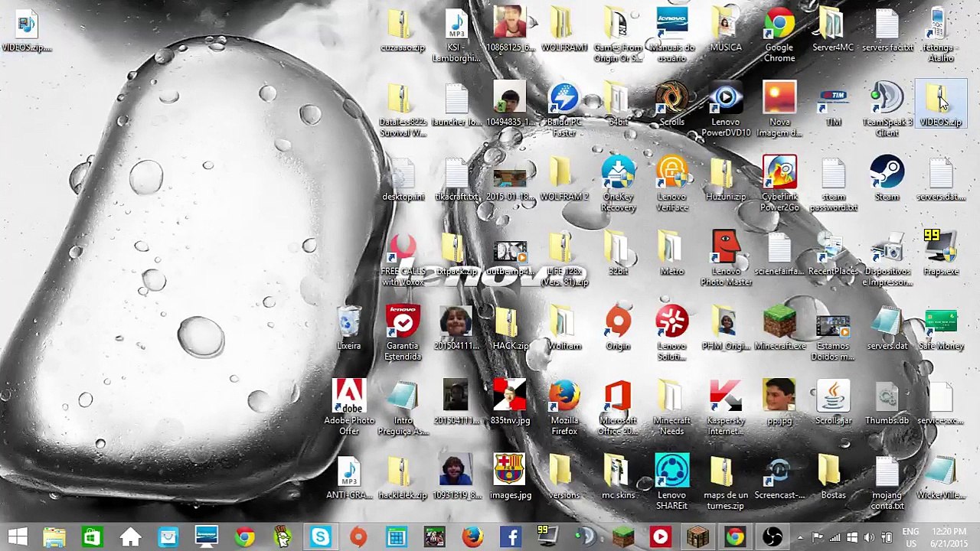Image resolution: width=980 pixels, height=551 pixels.
Task: Switch to Skype in the taskbar
Action: tap(320, 536)
